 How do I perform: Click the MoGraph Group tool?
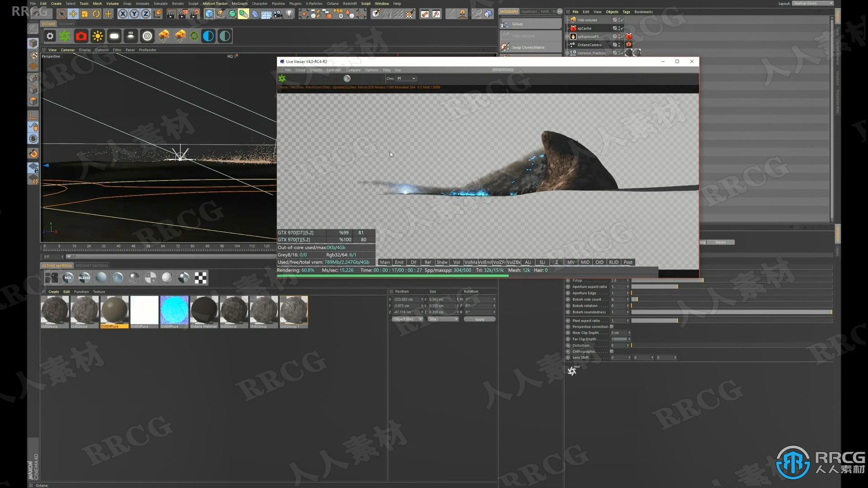click(531, 23)
